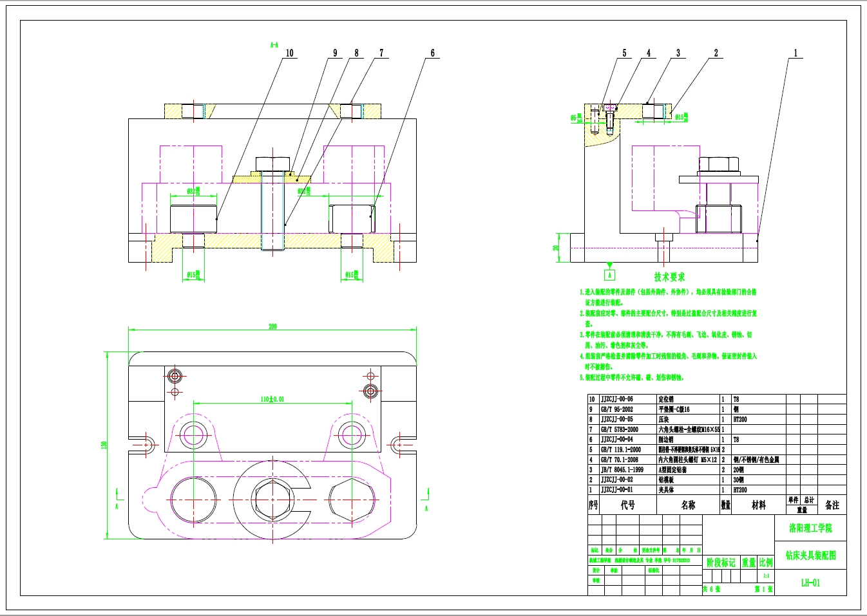Select the 钻模板 part name cell

(x=665, y=480)
